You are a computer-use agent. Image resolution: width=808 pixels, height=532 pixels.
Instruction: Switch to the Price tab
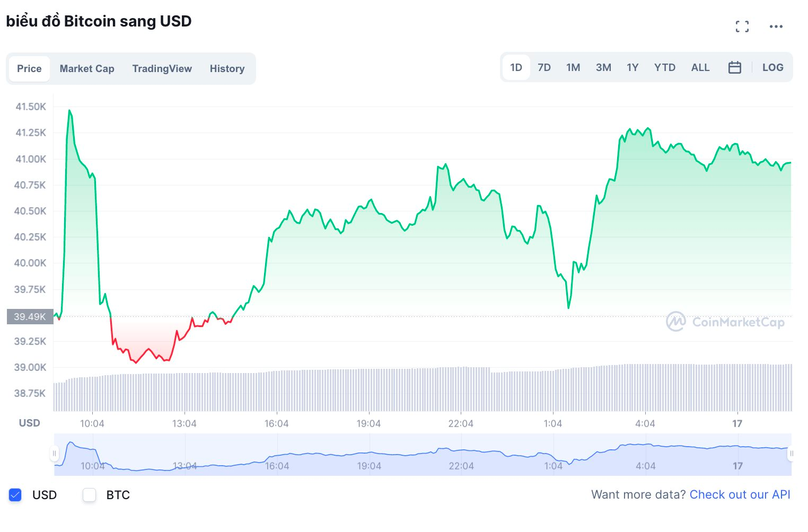point(29,68)
